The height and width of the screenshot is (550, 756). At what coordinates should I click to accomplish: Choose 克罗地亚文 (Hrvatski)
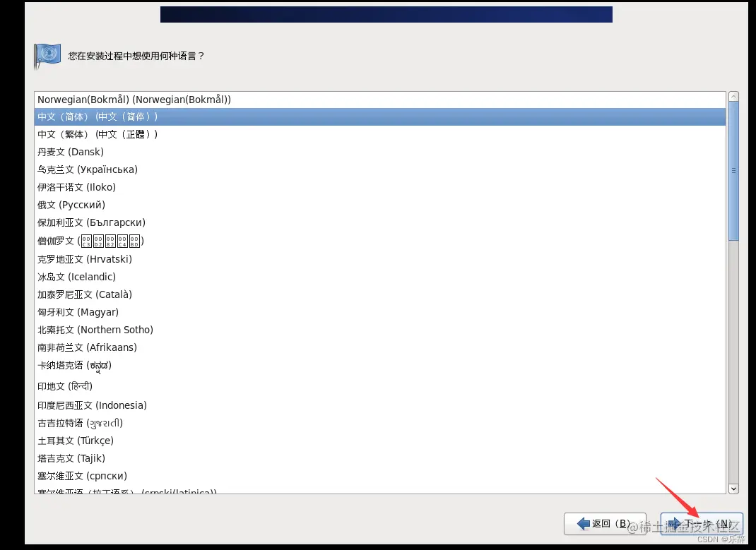380,259
